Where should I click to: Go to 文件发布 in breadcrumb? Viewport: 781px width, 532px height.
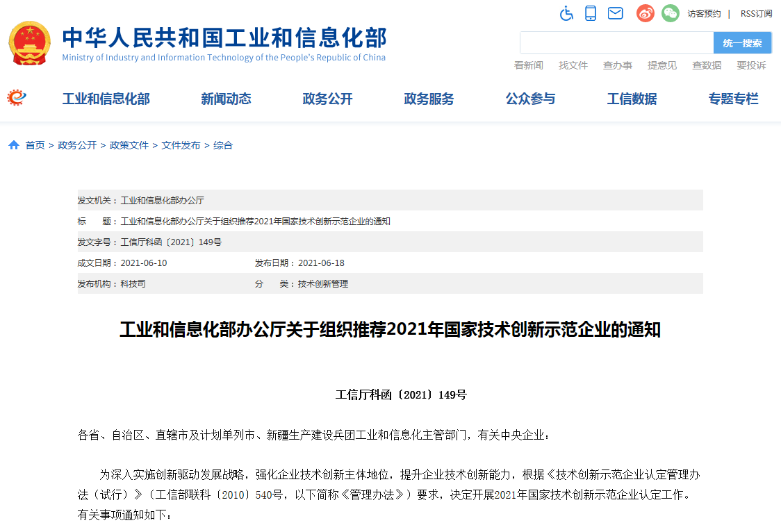[181, 145]
